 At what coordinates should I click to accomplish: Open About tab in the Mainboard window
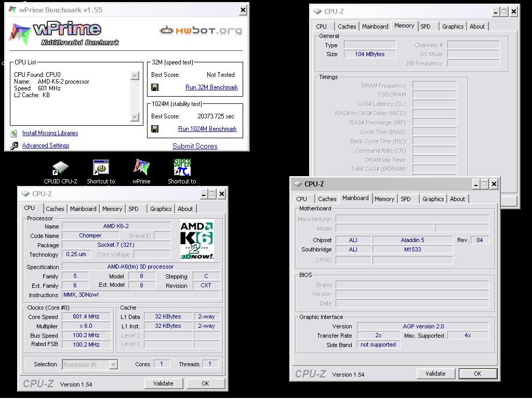[x=458, y=199]
